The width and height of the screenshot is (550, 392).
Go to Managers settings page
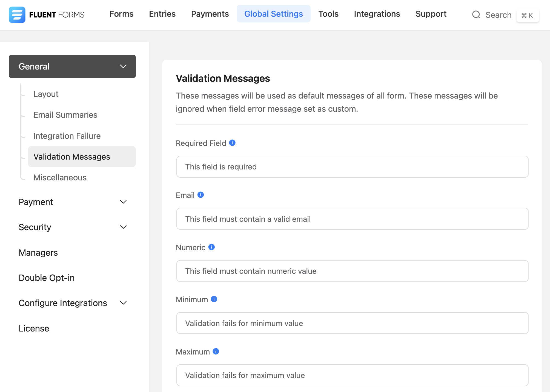point(38,253)
